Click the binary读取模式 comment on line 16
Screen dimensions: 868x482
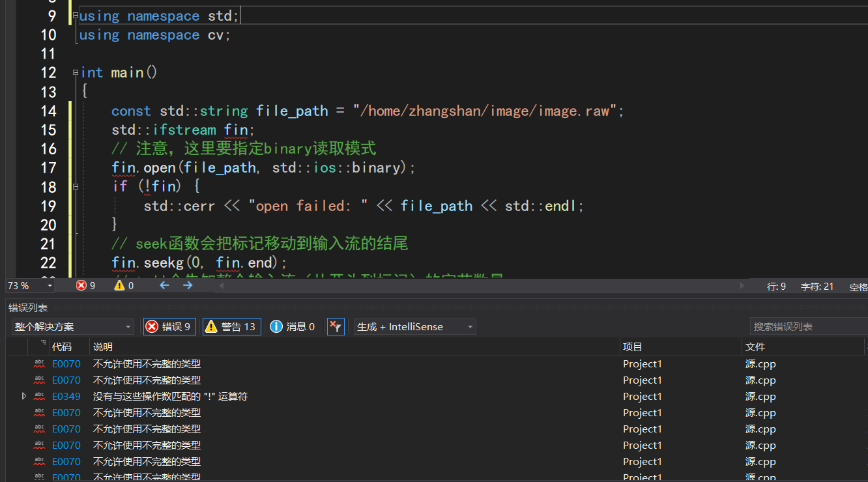click(244, 149)
